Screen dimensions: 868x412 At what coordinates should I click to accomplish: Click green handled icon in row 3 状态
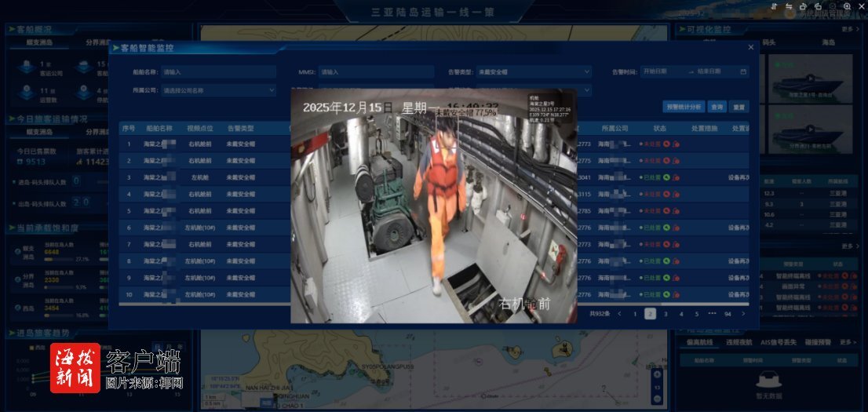coord(667,177)
